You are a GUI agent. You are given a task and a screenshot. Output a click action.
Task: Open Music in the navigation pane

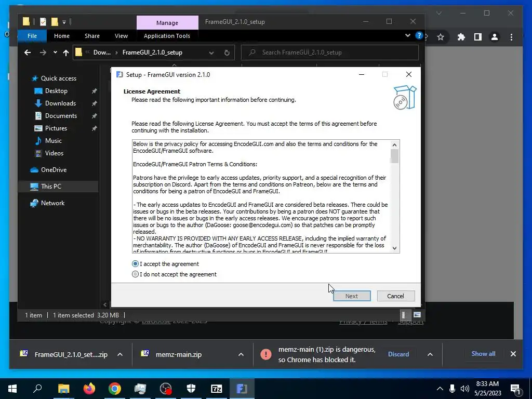pos(48,141)
